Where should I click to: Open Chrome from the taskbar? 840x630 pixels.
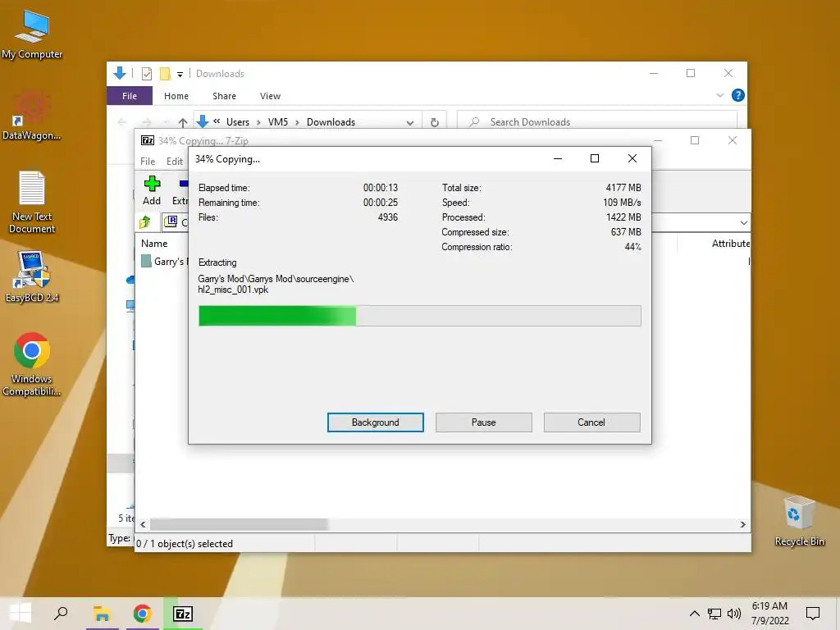pos(142,614)
